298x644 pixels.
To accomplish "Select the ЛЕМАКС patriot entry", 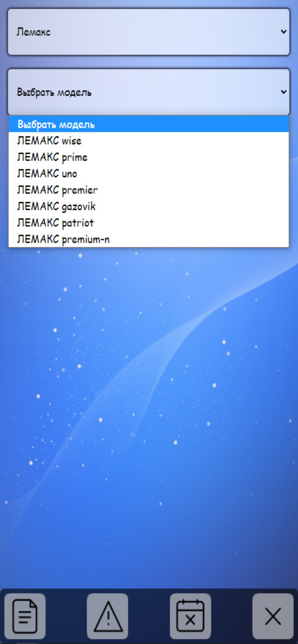I will click(x=149, y=223).
